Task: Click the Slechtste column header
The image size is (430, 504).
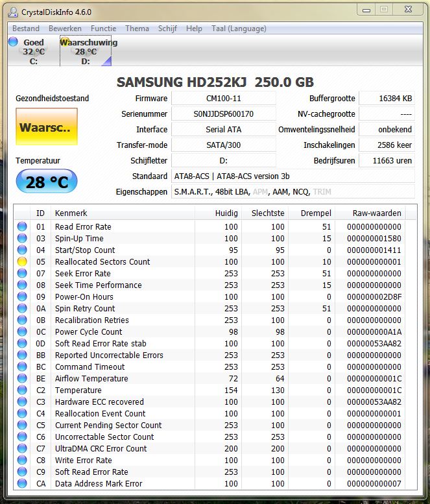Action: click(265, 213)
